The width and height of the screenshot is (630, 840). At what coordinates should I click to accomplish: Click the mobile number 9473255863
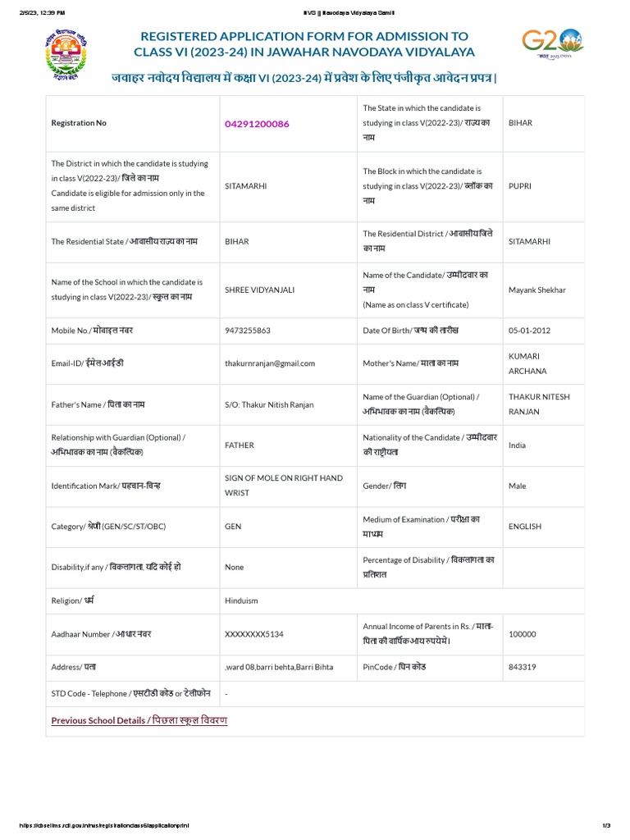(x=247, y=331)
